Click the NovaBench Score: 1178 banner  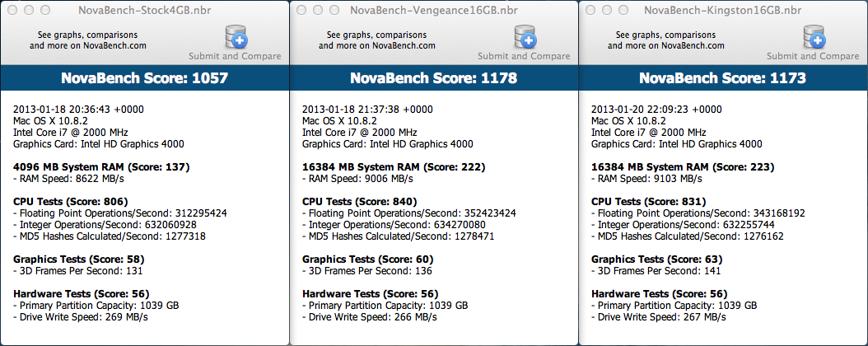(433, 78)
